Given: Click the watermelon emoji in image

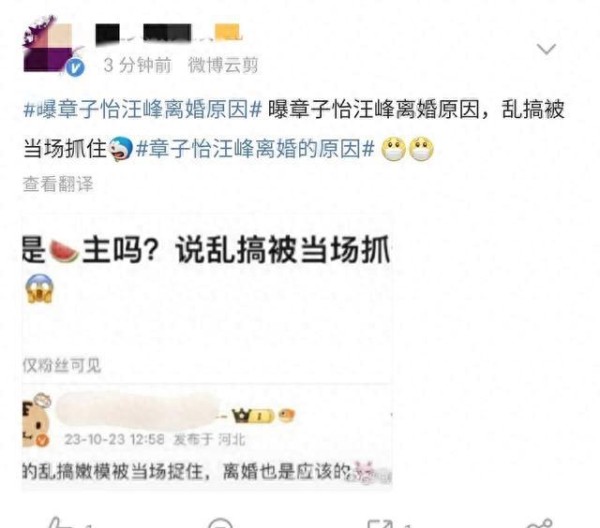Looking at the screenshot, I should [64, 251].
